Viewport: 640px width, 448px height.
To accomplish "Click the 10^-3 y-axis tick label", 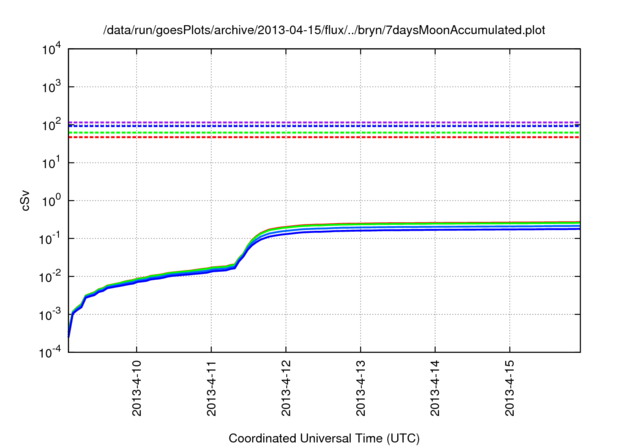I will (50, 314).
